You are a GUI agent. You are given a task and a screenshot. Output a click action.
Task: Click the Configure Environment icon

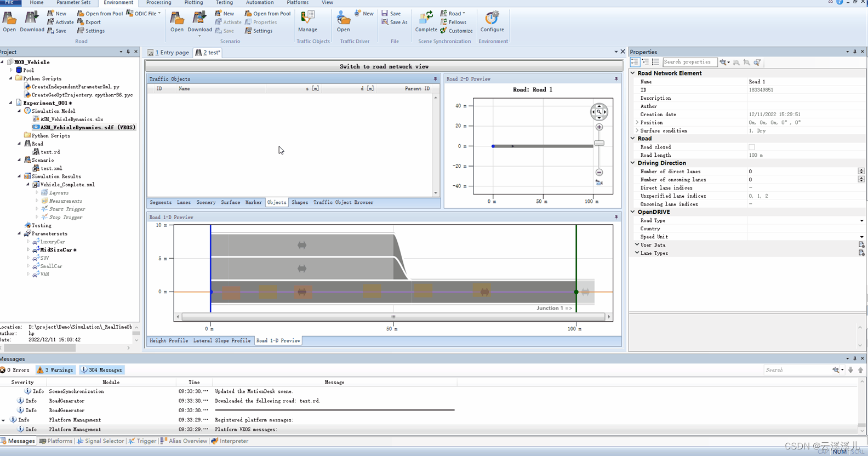click(x=492, y=22)
